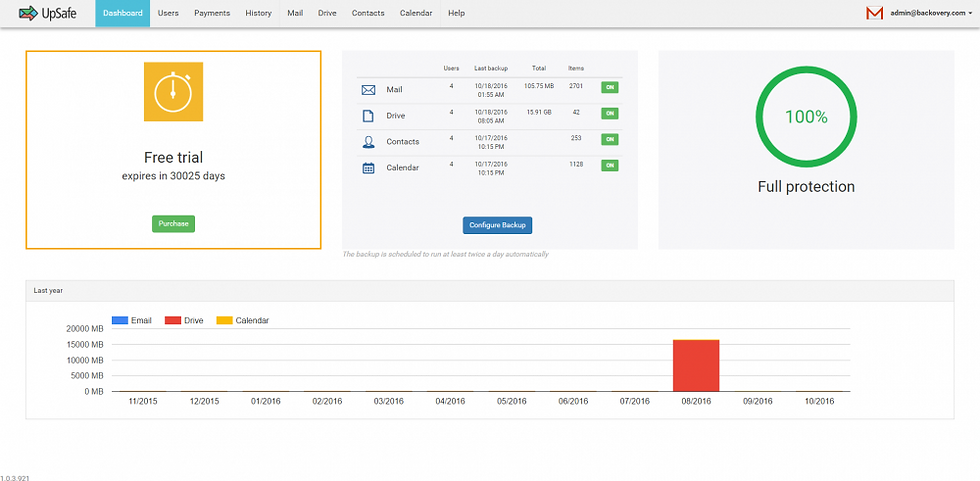Open the Calendar menu item
This screenshot has height=481, width=980.
(x=416, y=13)
